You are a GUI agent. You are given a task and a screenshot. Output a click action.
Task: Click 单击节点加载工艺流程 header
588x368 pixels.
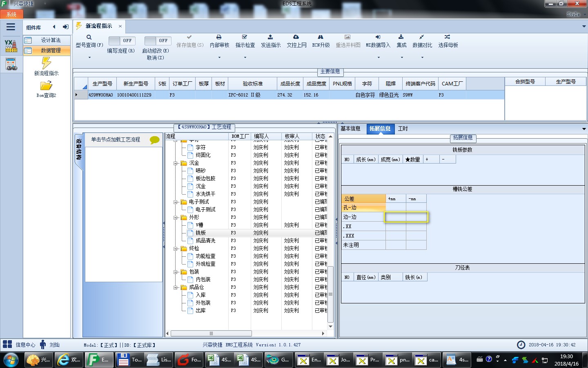[x=116, y=139]
